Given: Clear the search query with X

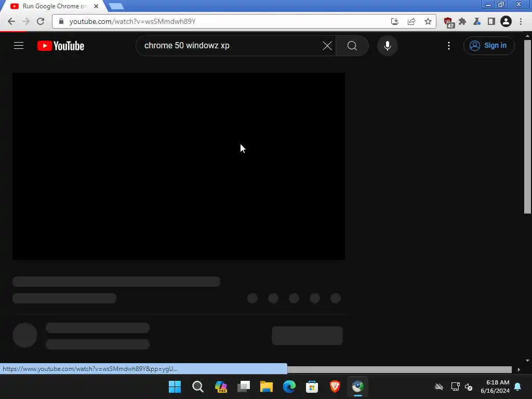Looking at the screenshot, I should 327,46.
